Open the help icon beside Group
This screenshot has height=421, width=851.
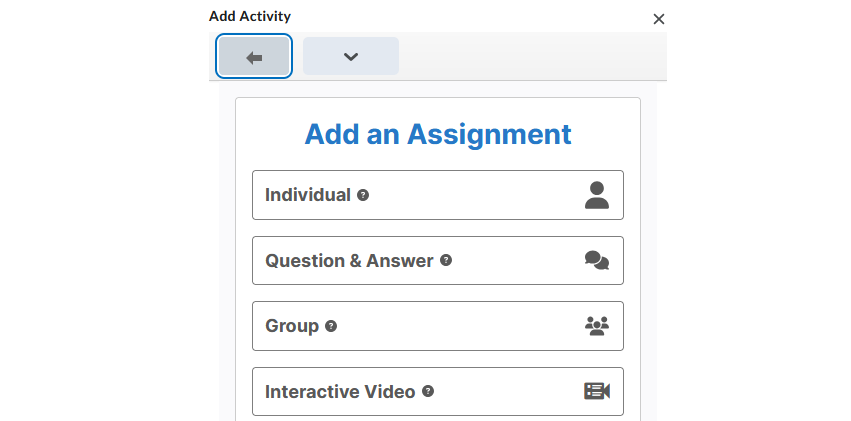[x=331, y=326]
